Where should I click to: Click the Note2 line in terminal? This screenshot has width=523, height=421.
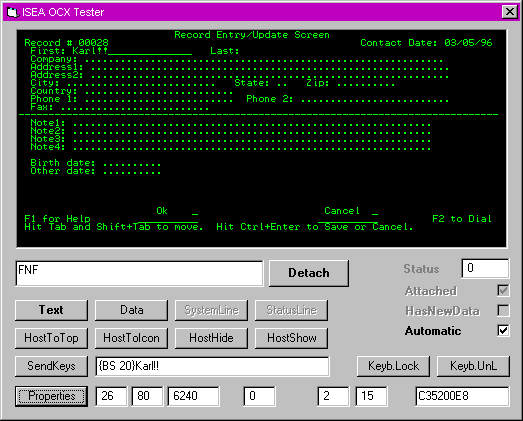point(252,131)
